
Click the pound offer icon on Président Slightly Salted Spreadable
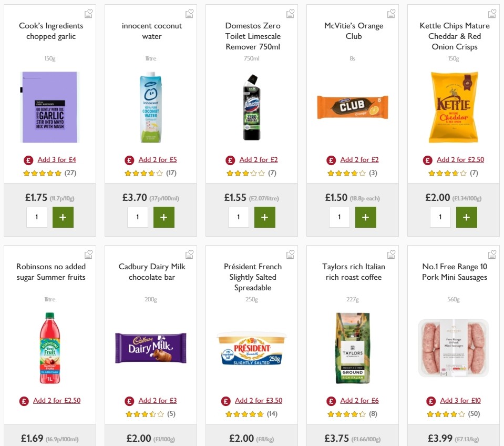pyautogui.click(x=225, y=400)
